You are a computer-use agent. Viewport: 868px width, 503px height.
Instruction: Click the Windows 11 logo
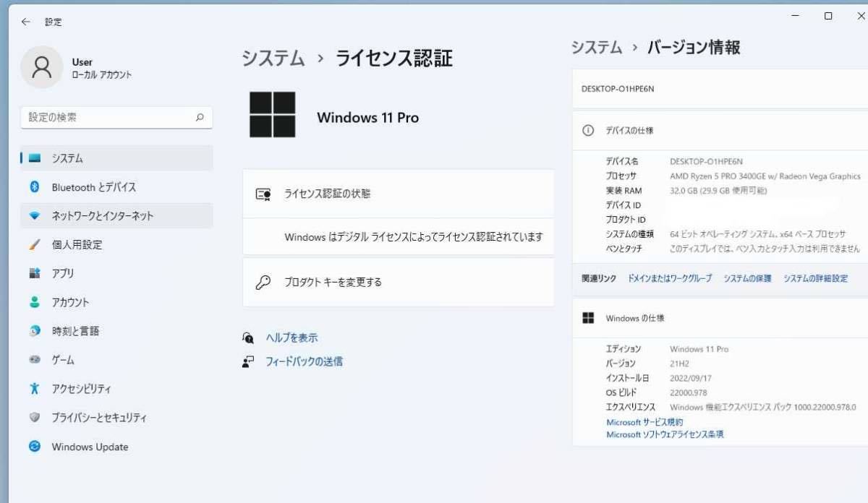pos(273,115)
